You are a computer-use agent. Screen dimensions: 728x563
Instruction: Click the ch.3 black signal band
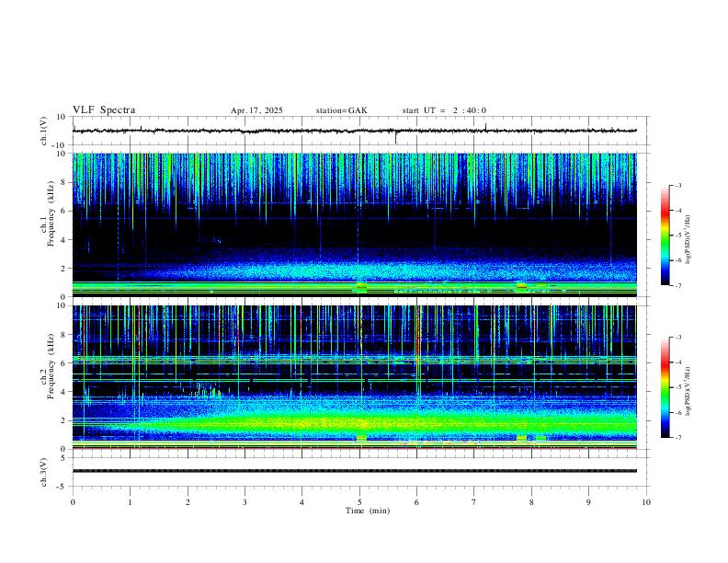(x=354, y=471)
